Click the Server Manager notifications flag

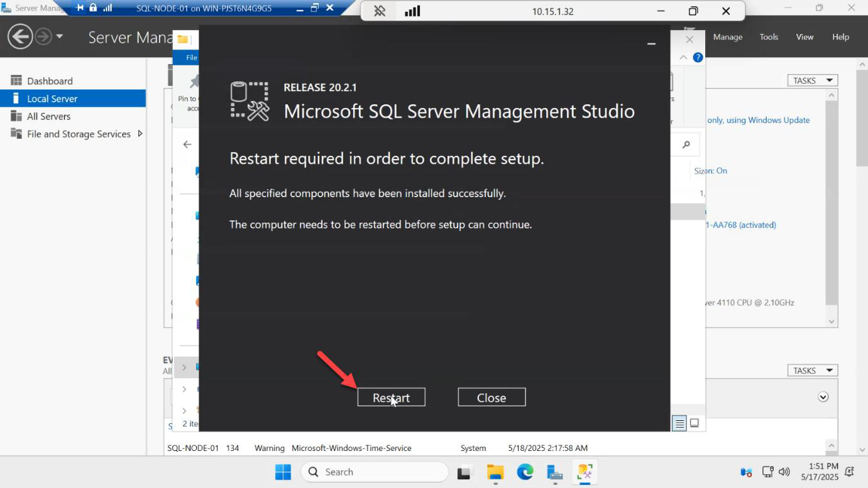click(689, 31)
